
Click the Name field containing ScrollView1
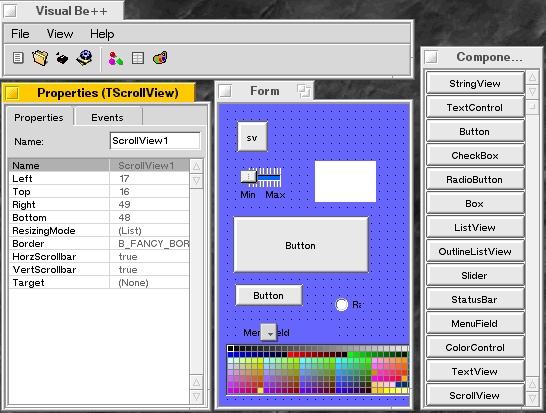[155, 141]
